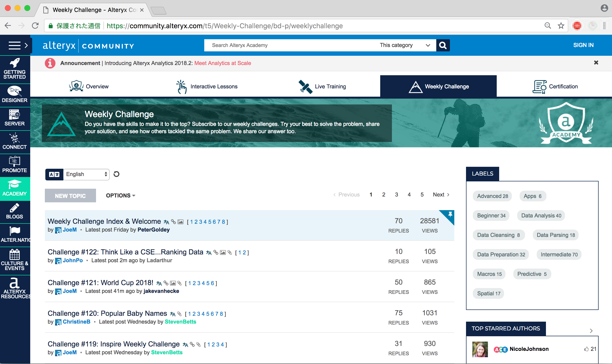This screenshot has width=612, height=364.
Task: Select the Weekly Challenge tab
Action: point(438,86)
